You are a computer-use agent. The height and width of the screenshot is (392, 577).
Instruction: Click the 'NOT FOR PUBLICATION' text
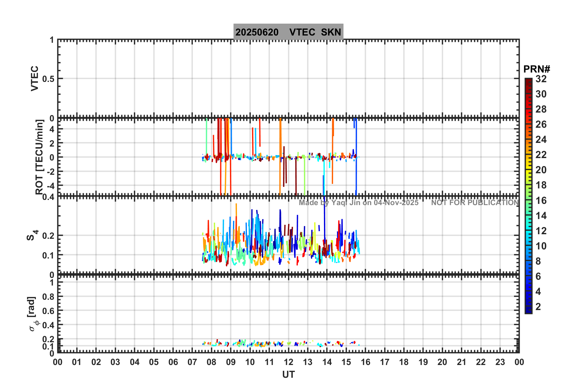point(475,203)
